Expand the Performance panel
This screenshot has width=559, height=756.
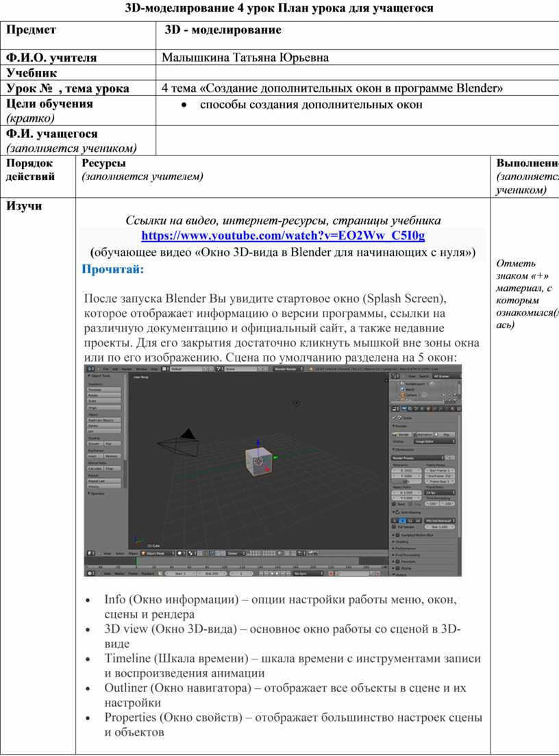(x=403, y=549)
